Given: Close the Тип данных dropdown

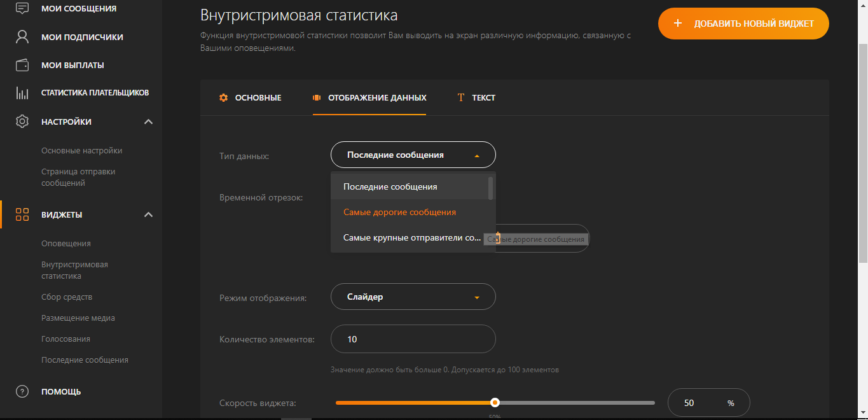Looking at the screenshot, I should coord(413,155).
